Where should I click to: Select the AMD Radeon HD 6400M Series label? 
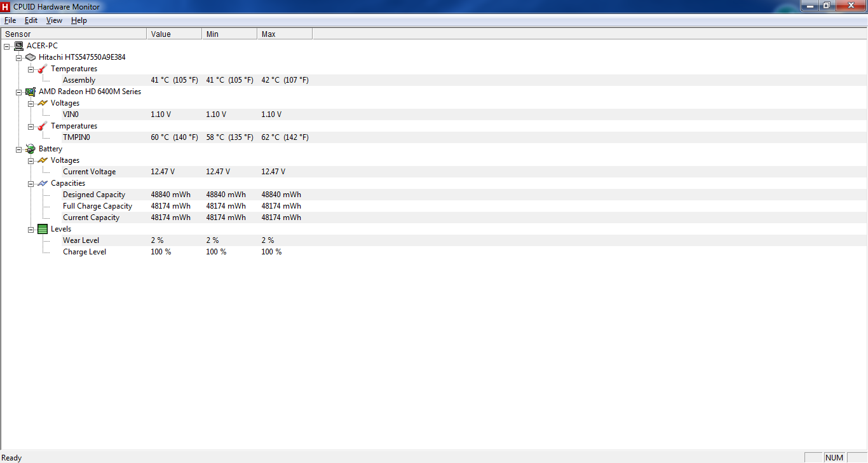coord(90,92)
